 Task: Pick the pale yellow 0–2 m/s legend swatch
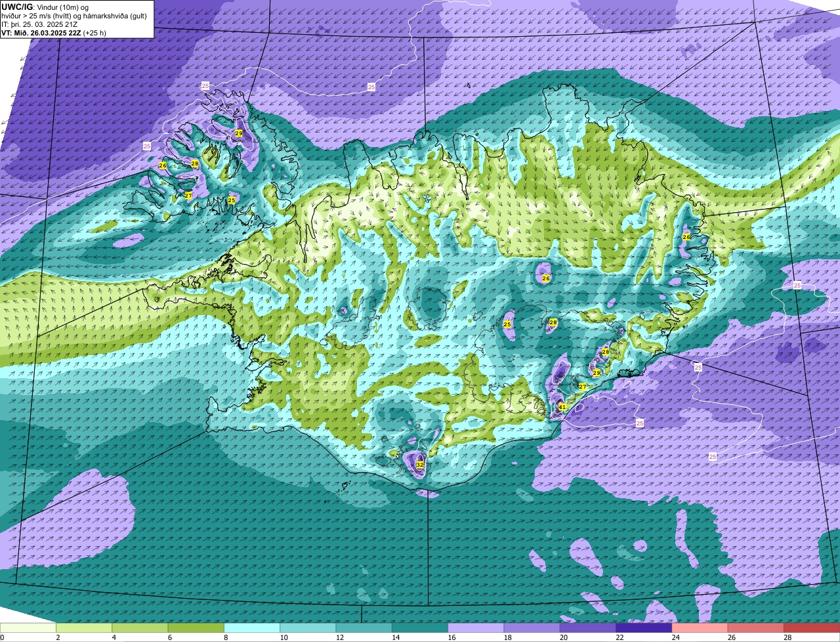coord(28,628)
